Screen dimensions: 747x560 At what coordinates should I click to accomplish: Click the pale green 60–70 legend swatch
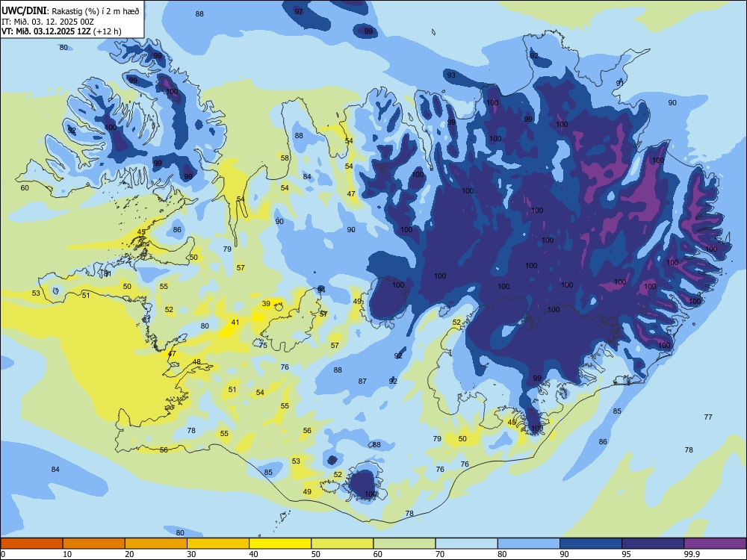click(x=404, y=544)
